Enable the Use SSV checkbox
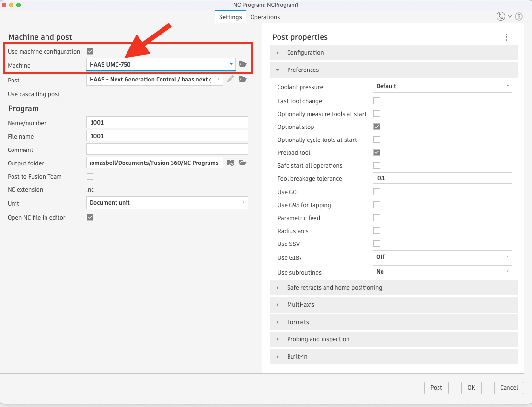Screen dimensions: 532x407 pyautogui.click(x=377, y=244)
